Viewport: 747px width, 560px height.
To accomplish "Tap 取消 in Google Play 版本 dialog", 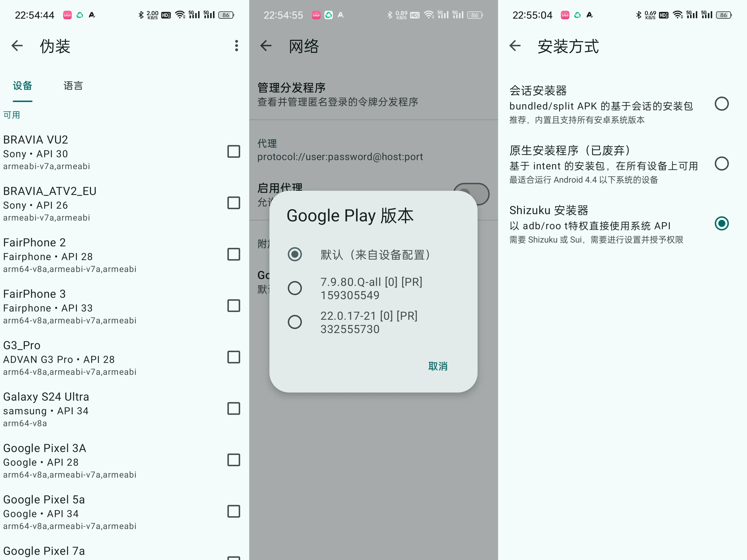I will coord(438,366).
